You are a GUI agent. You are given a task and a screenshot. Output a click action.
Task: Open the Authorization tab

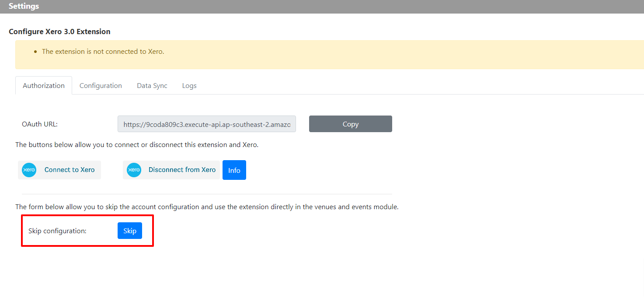(x=44, y=85)
